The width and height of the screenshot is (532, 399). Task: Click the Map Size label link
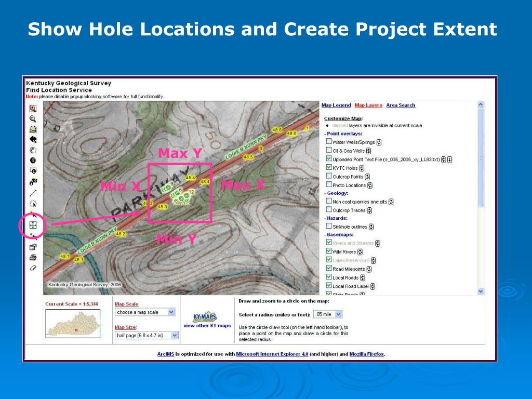[126, 327]
